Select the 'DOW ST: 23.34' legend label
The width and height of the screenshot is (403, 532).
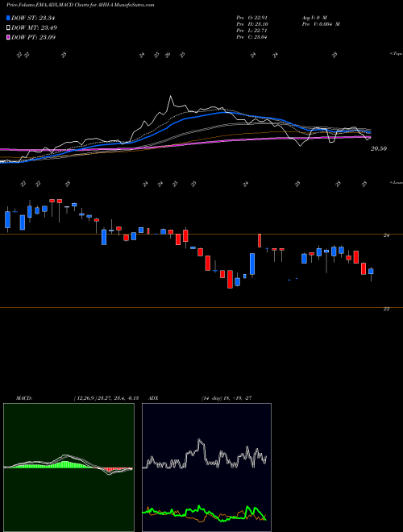pos(33,18)
